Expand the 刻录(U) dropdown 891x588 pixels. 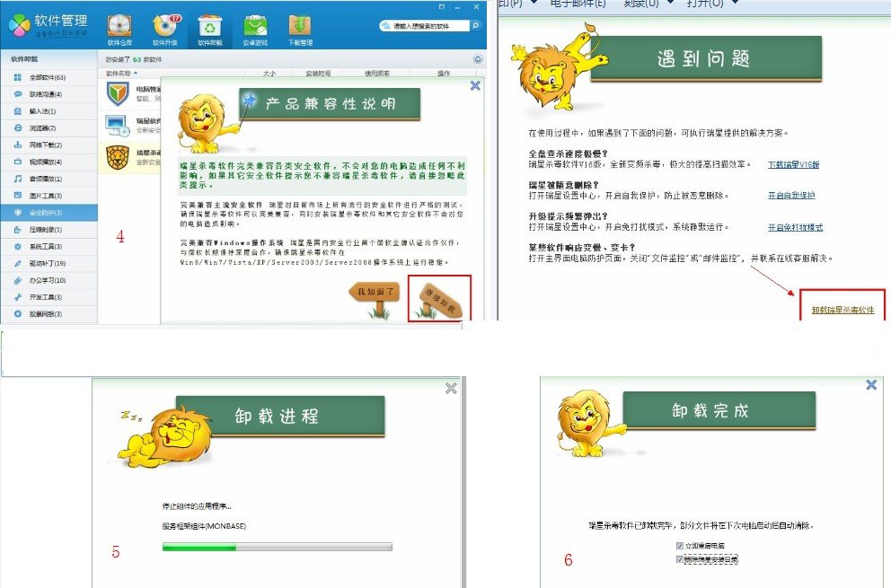pyautogui.click(x=669, y=4)
